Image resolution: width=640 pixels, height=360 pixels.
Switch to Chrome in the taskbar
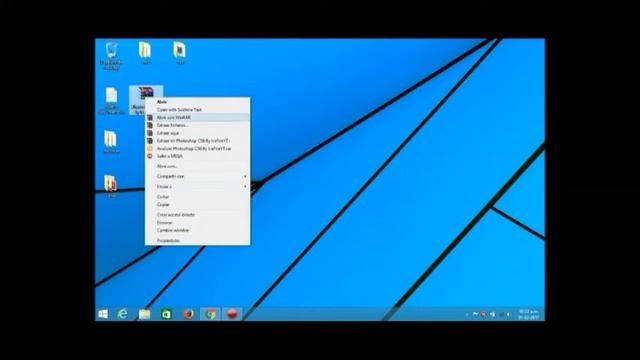pyautogui.click(x=210, y=314)
